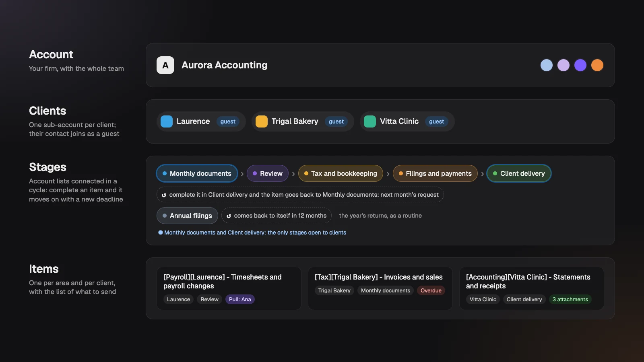Click the Client delivery tag on the Accounting item
The width and height of the screenshot is (644, 362).
pyautogui.click(x=524, y=299)
